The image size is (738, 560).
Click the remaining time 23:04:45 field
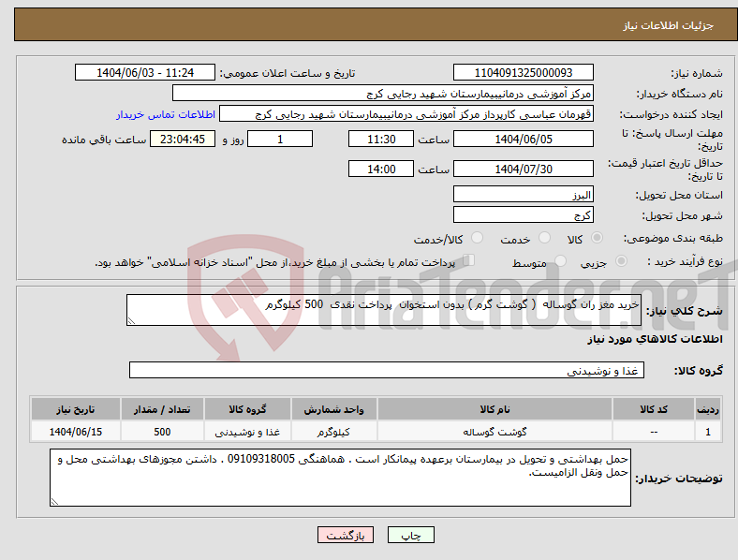pos(183,139)
